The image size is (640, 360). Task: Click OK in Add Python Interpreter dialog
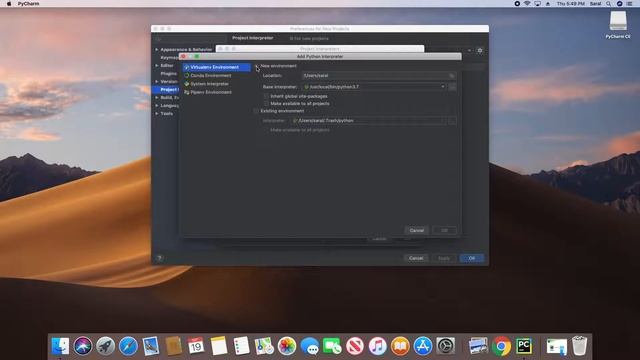pyautogui.click(x=444, y=230)
